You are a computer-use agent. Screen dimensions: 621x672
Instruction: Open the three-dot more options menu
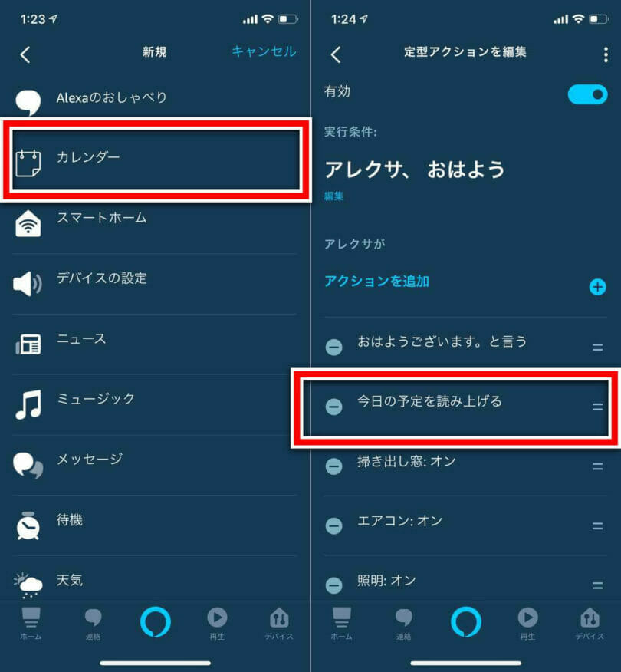(x=606, y=54)
